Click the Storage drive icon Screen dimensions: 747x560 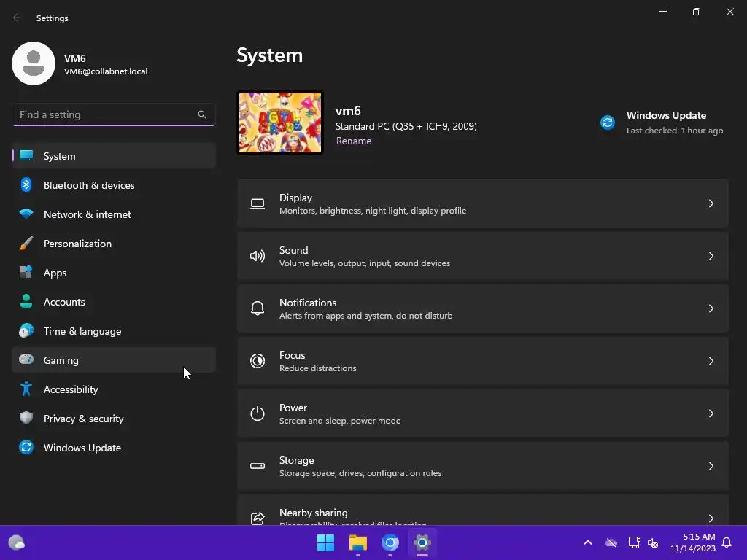click(258, 466)
